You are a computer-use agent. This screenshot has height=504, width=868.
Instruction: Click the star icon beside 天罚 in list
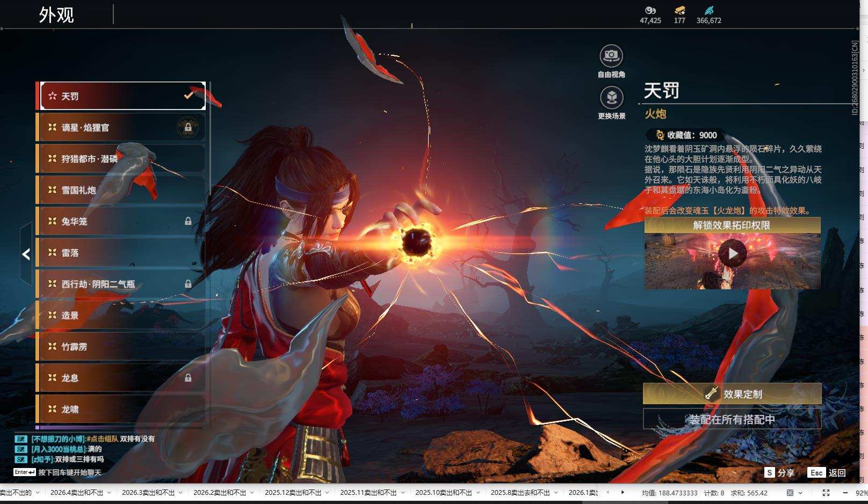click(x=52, y=96)
